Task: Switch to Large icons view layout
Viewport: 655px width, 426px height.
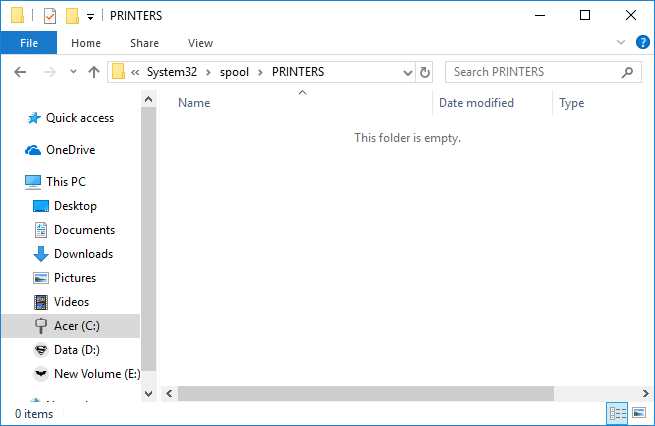Action: tap(638, 413)
